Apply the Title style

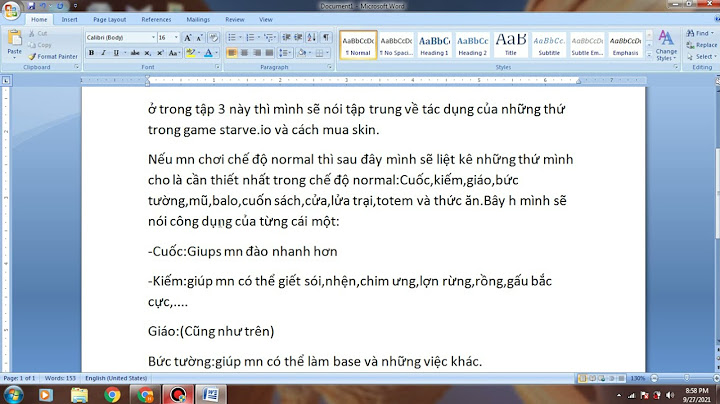(x=511, y=45)
